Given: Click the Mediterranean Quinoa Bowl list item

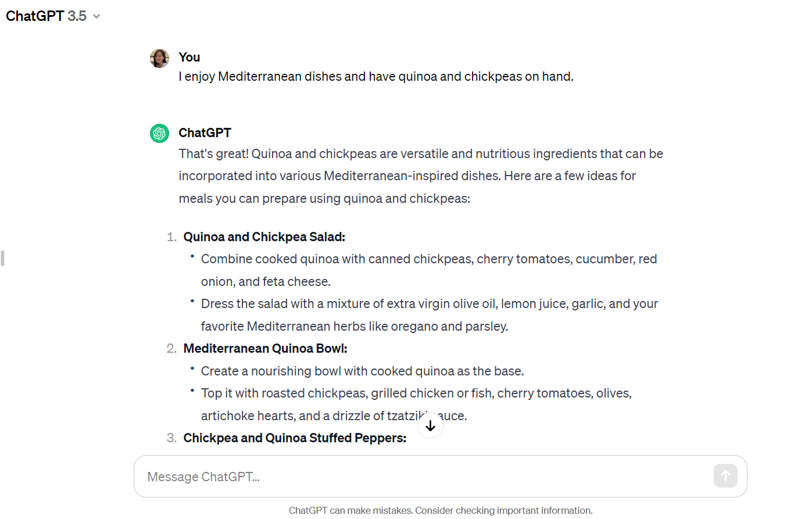Looking at the screenshot, I should 265,348.
